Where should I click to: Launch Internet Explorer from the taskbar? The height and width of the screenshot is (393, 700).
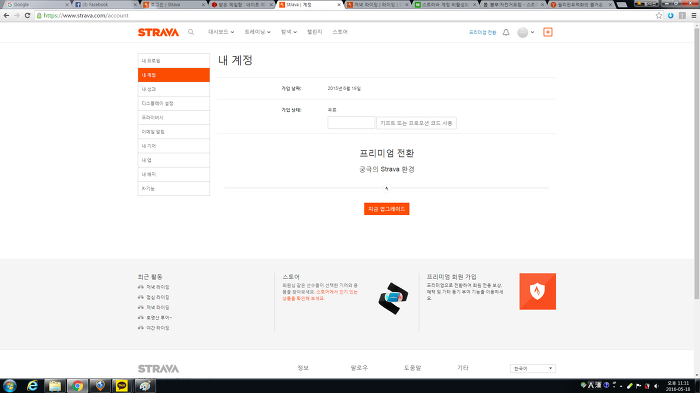click(x=32, y=385)
